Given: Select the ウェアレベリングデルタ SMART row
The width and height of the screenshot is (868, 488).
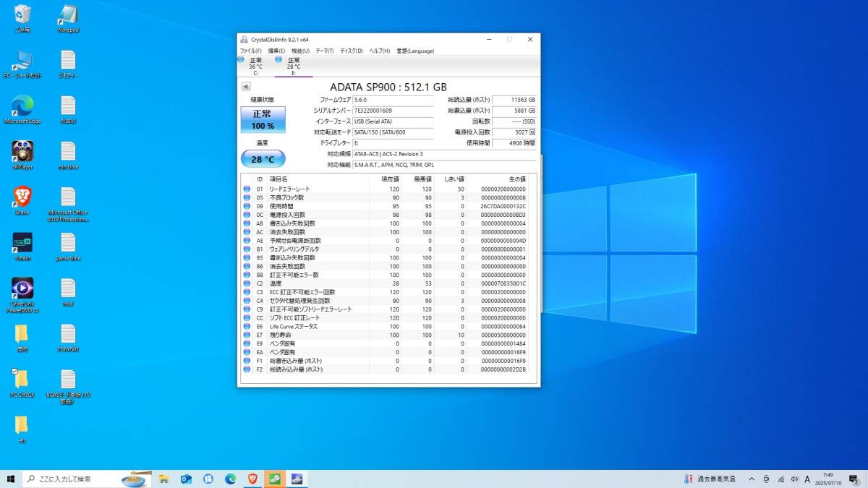Looking at the screenshot, I should [x=386, y=249].
